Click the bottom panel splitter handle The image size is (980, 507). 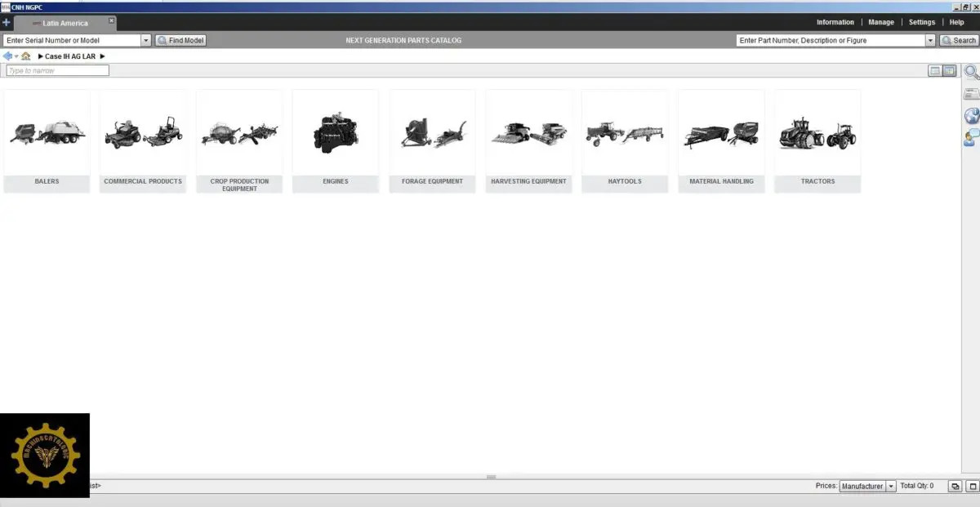(x=491, y=477)
